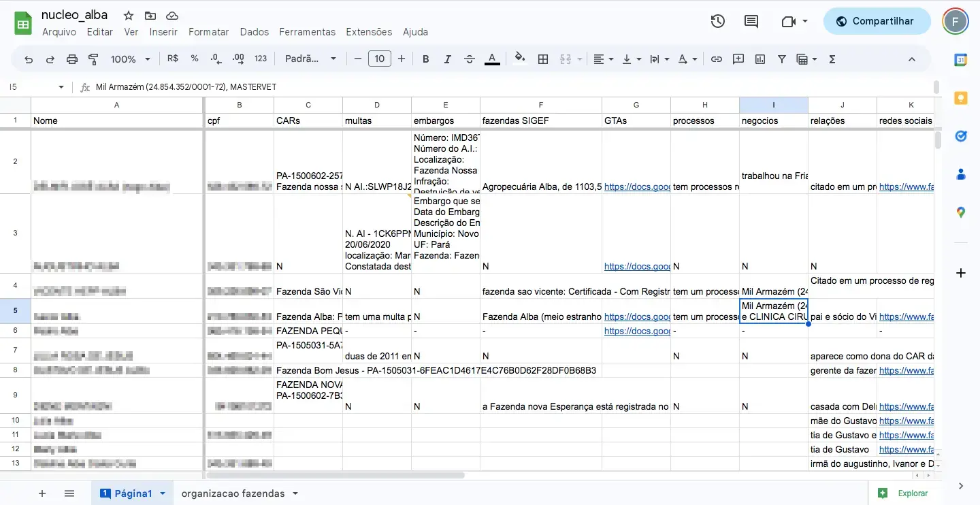Open version history clock icon
This screenshot has height=505, width=980.
pyautogui.click(x=718, y=21)
